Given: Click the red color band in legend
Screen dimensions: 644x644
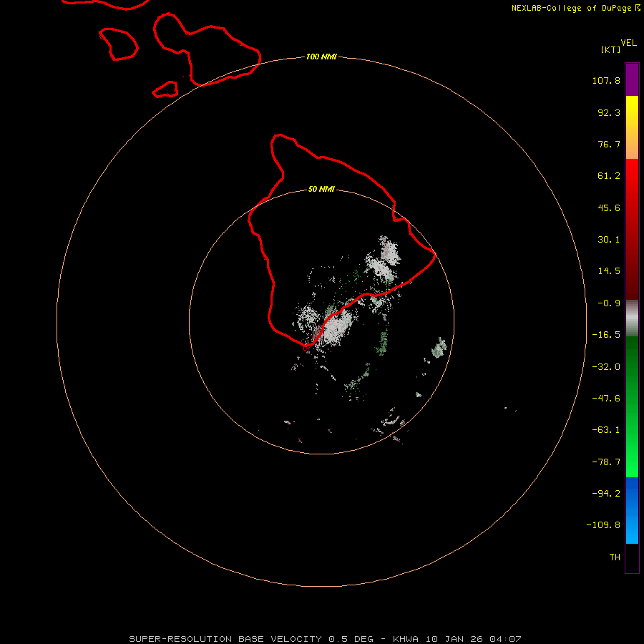Looking at the screenshot, I should pos(632,229).
